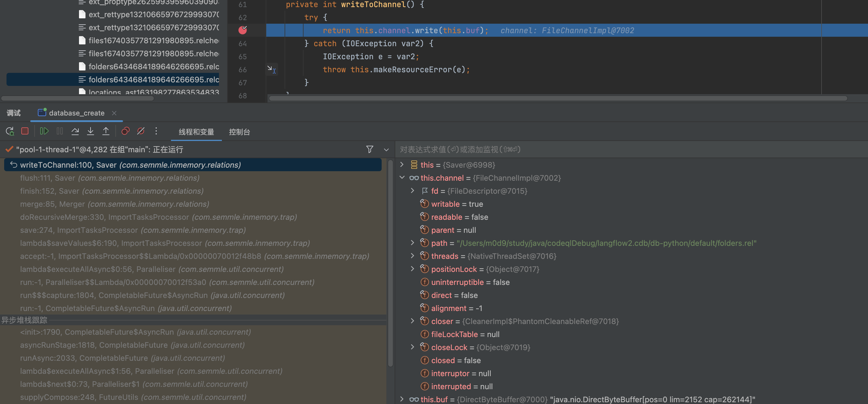Expand the path string variable
Screen dimensions: 868x404
tap(412, 243)
